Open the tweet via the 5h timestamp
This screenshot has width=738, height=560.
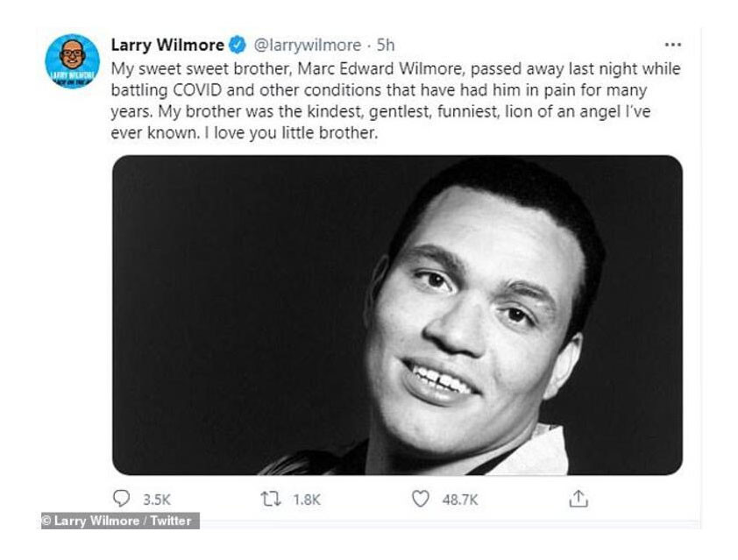(387, 45)
